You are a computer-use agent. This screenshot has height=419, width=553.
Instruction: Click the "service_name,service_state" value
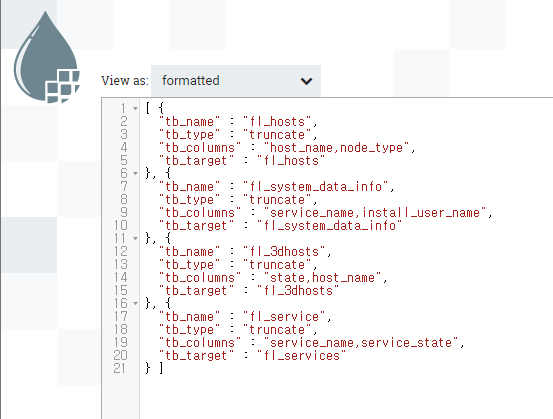[x=361, y=343]
